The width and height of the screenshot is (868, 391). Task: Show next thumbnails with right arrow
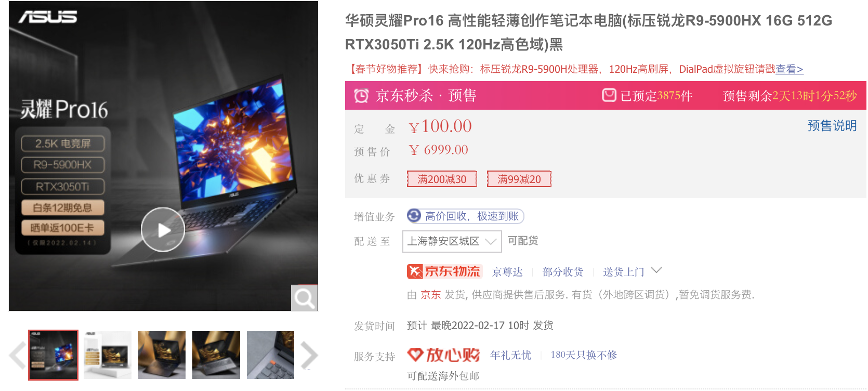click(309, 356)
